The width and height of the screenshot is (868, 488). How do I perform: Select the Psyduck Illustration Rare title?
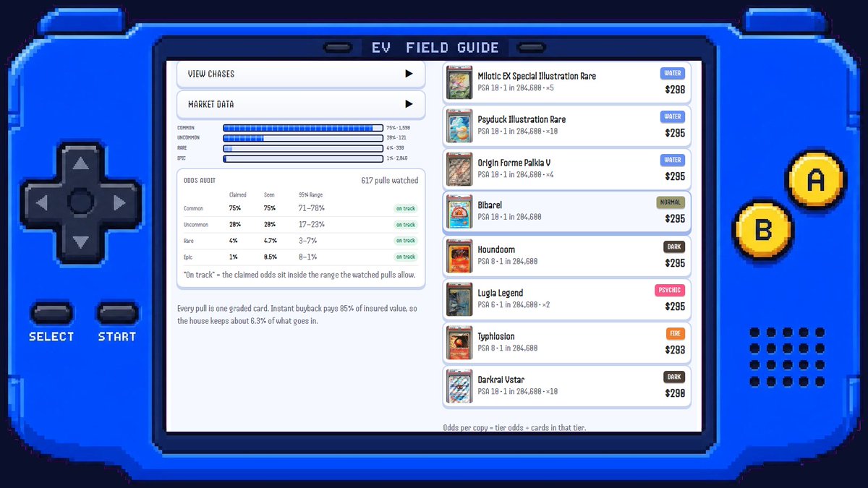[x=522, y=119]
